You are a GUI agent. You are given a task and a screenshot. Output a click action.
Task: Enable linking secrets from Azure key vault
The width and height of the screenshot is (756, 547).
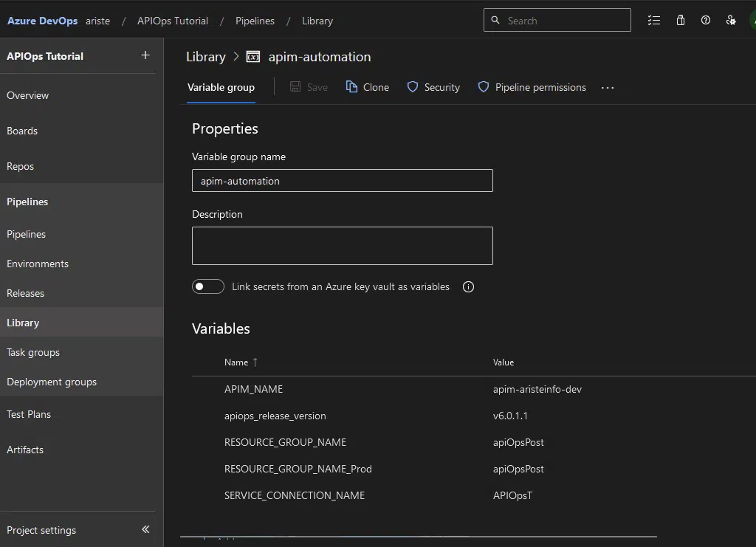pos(208,286)
